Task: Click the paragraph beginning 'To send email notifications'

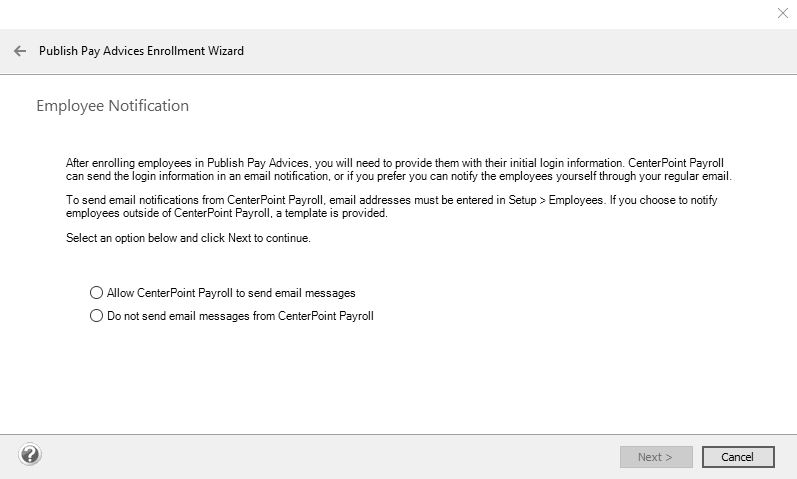Action: point(390,207)
